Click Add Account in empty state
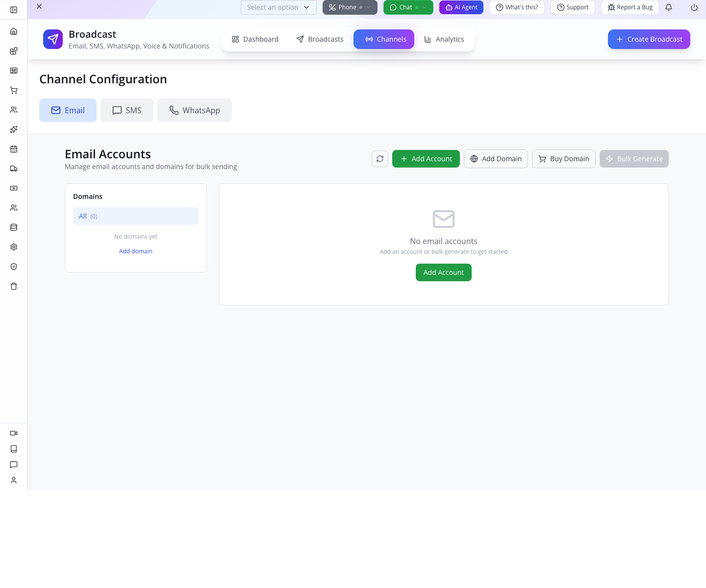706x588 pixels. tap(444, 272)
